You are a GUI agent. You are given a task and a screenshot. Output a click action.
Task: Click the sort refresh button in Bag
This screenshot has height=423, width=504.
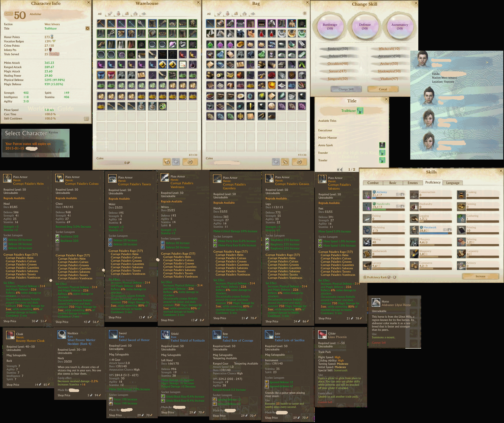point(299,162)
